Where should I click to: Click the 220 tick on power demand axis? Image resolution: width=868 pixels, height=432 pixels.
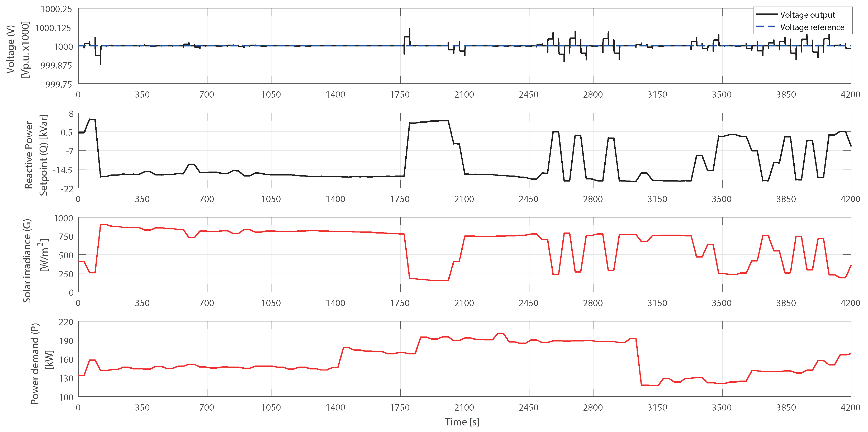point(66,322)
